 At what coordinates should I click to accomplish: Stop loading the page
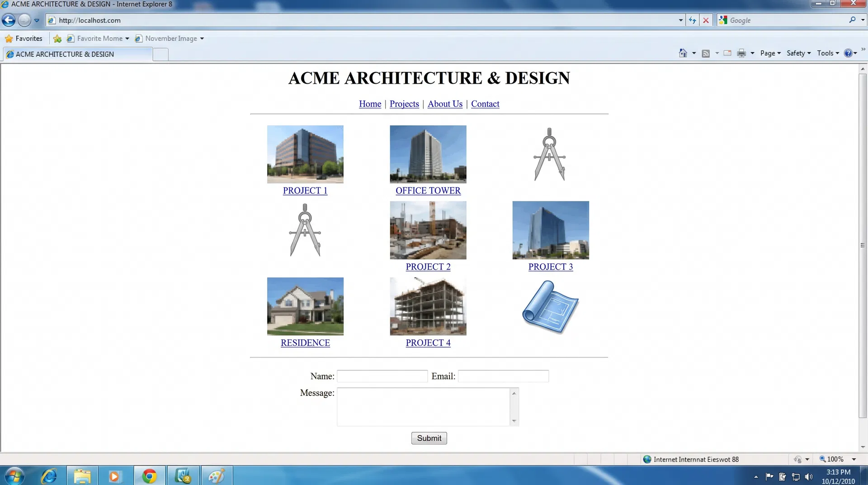pyautogui.click(x=706, y=20)
